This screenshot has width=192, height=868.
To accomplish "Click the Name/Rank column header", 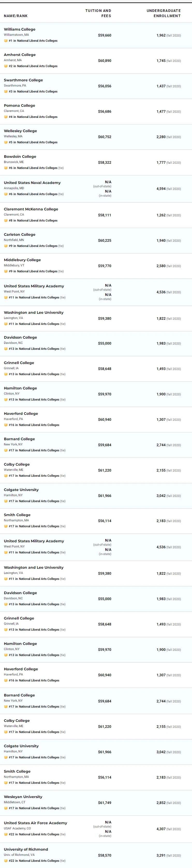I will 16,16.
